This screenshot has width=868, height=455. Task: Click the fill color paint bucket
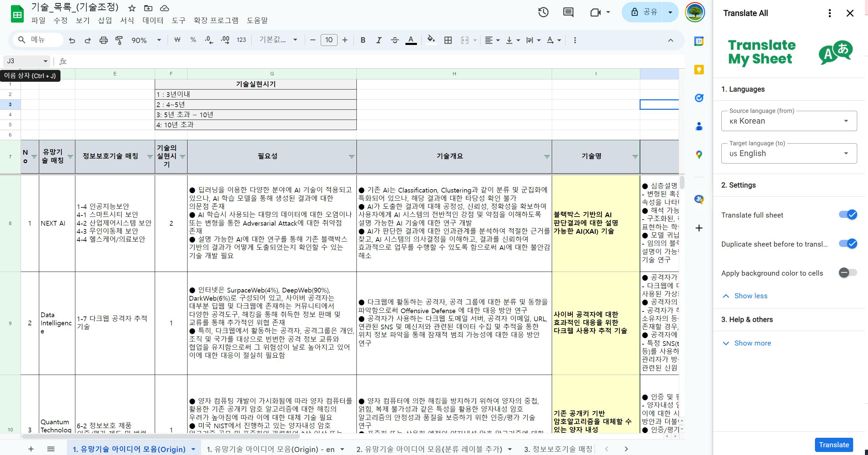point(430,40)
